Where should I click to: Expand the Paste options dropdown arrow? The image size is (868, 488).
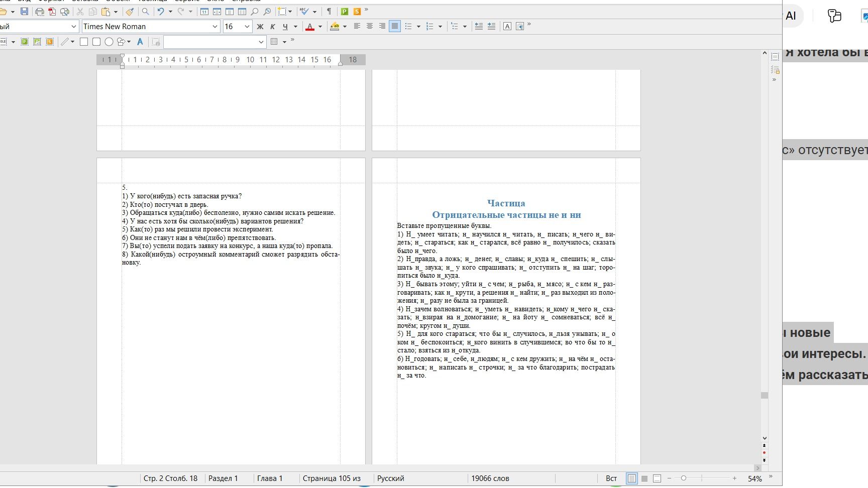116,11
